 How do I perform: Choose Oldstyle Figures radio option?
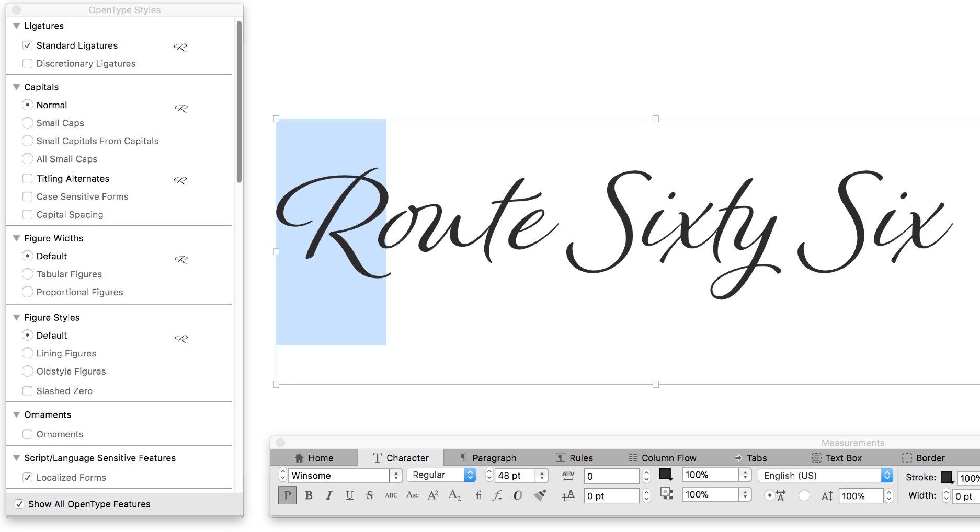[x=28, y=372]
